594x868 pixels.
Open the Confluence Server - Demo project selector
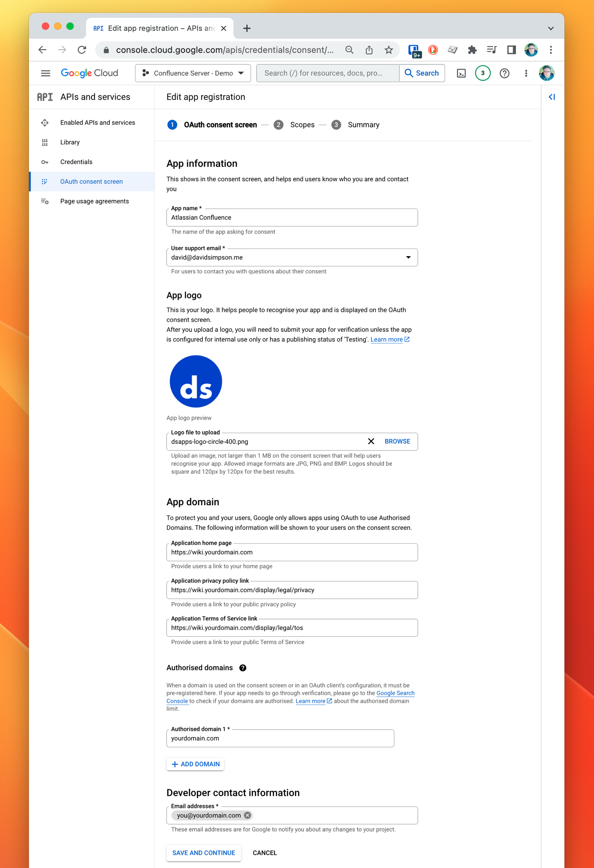tap(193, 73)
